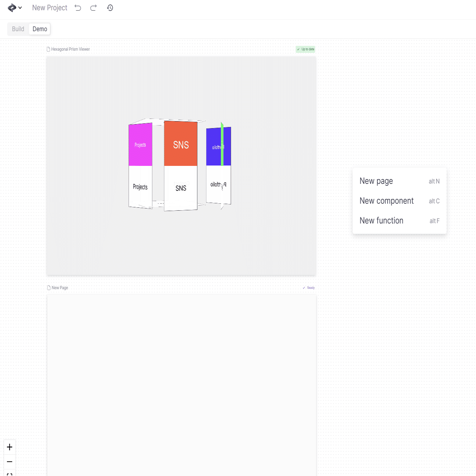476x476 pixels.
Task: Toggle the Build mode switch
Action: pyautogui.click(x=18, y=29)
